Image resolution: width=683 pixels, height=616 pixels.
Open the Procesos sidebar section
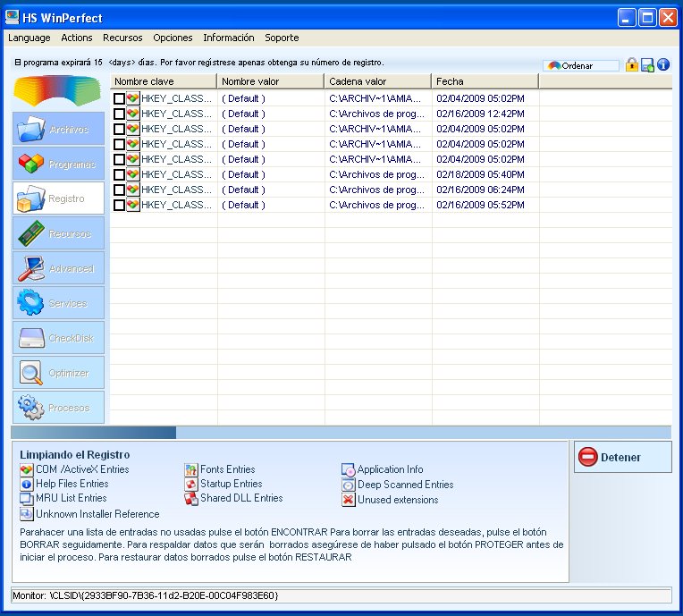pos(58,408)
